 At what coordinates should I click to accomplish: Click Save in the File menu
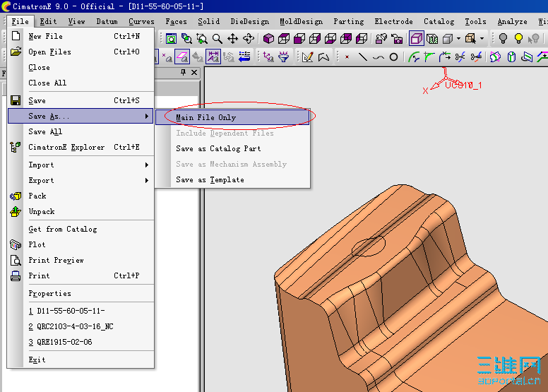[x=81, y=100]
